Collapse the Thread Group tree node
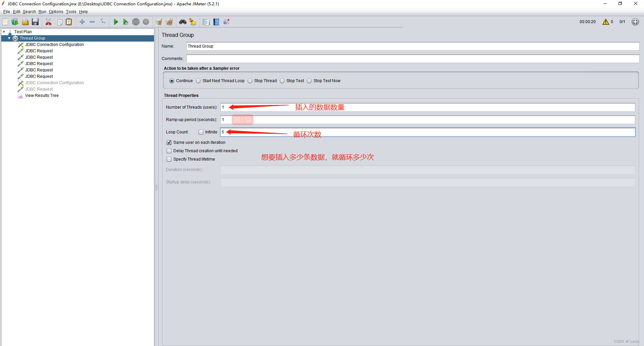 point(9,38)
